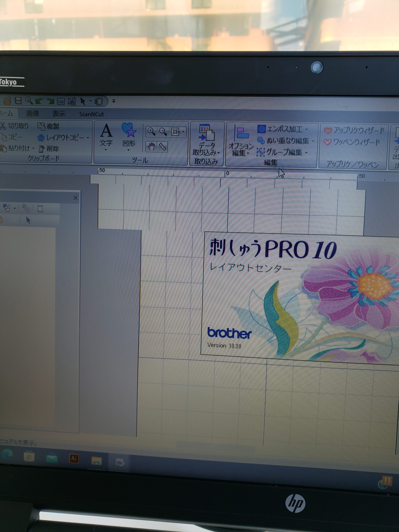Click the green undo arrow
The width and height of the screenshot is (399, 532).
tap(39, 101)
